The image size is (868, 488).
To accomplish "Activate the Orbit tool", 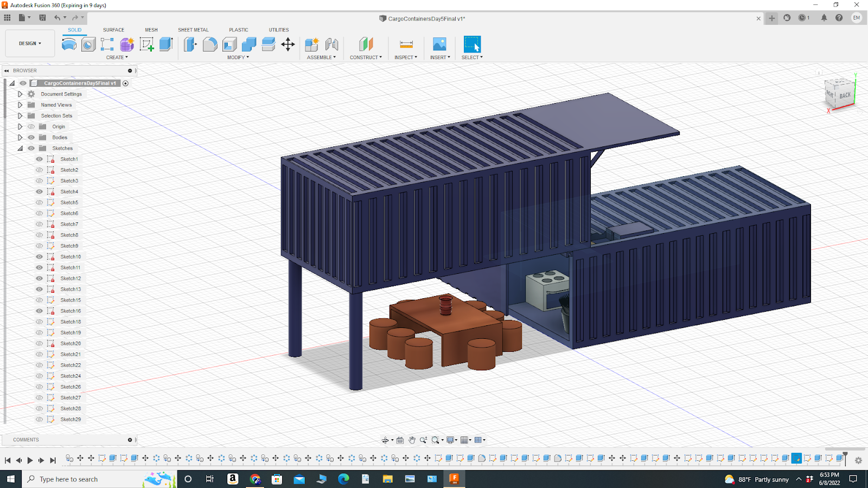I will click(386, 440).
